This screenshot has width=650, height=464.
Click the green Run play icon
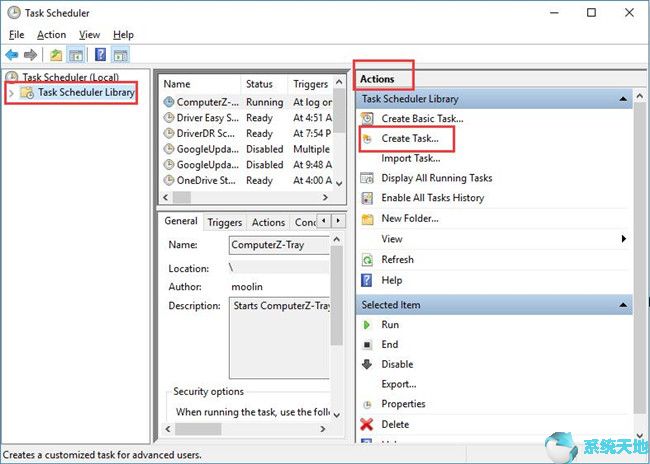(x=367, y=325)
